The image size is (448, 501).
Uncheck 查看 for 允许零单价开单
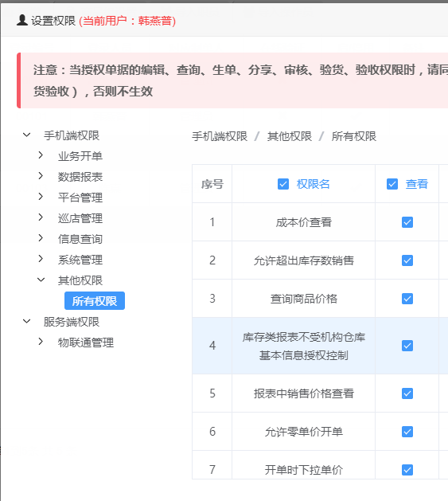tap(407, 432)
